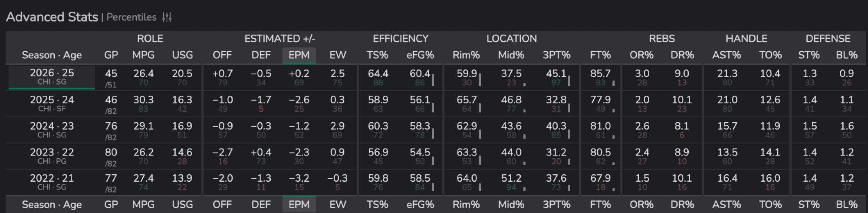Open the percentile settings sliders icon
This screenshot has width=868, height=213.
[x=167, y=17]
